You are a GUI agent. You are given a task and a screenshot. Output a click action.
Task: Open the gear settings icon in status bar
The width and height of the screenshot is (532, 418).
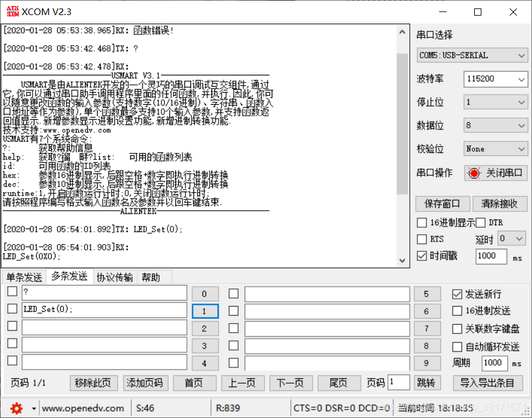[x=16, y=408]
